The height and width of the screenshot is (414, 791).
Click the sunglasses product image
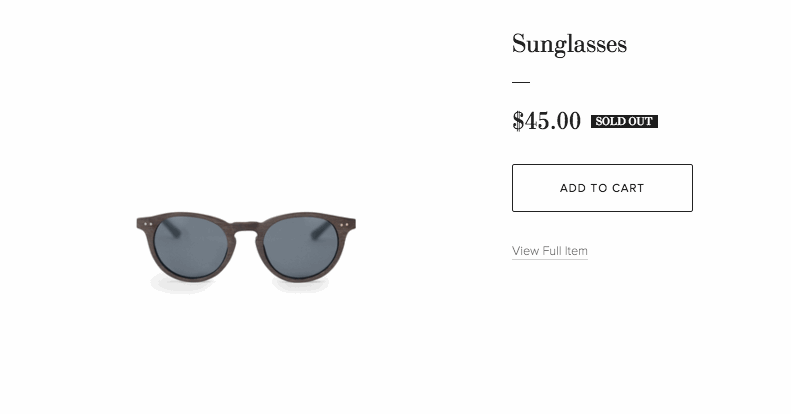[x=245, y=246]
